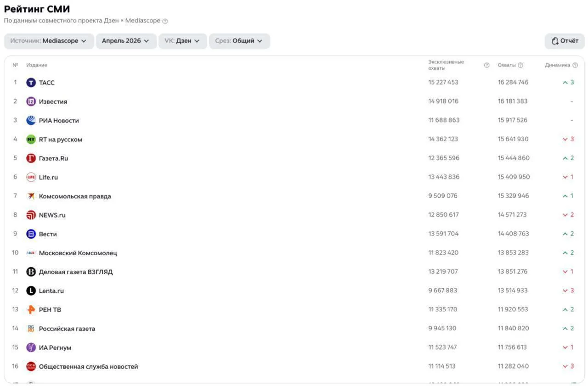Open the Lenta.ru publication link

51,291
